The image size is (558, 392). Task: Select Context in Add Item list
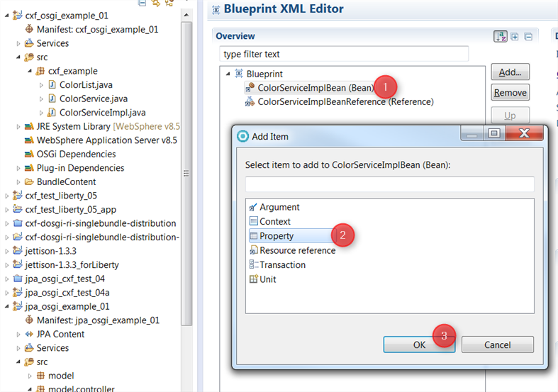[x=275, y=221]
